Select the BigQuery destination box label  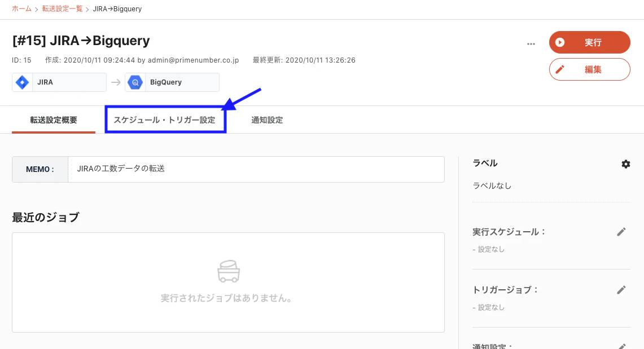(166, 82)
